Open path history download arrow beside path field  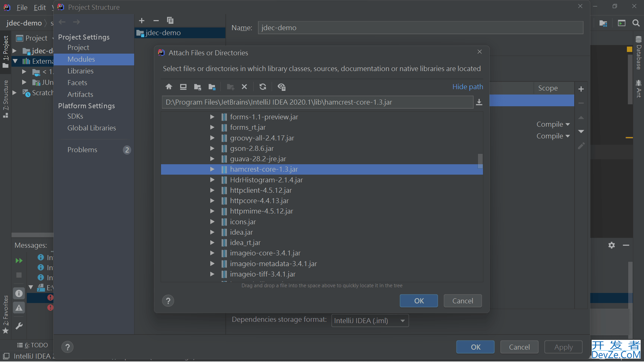pyautogui.click(x=479, y=102)
